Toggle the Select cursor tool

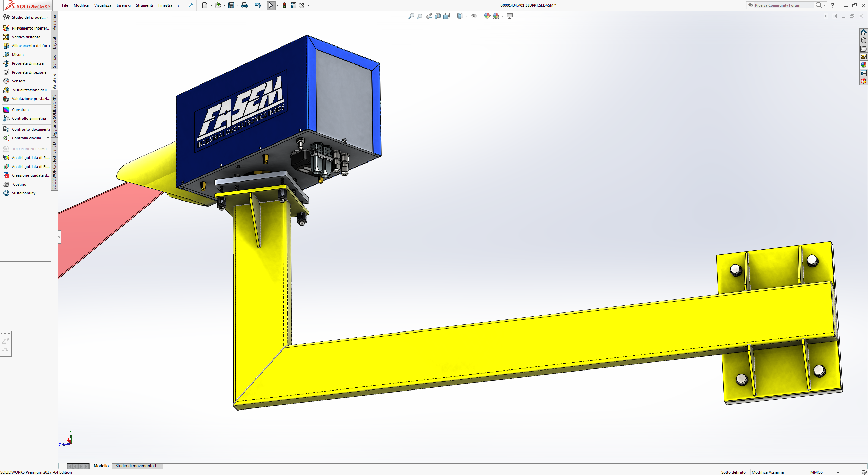point(271,5)
